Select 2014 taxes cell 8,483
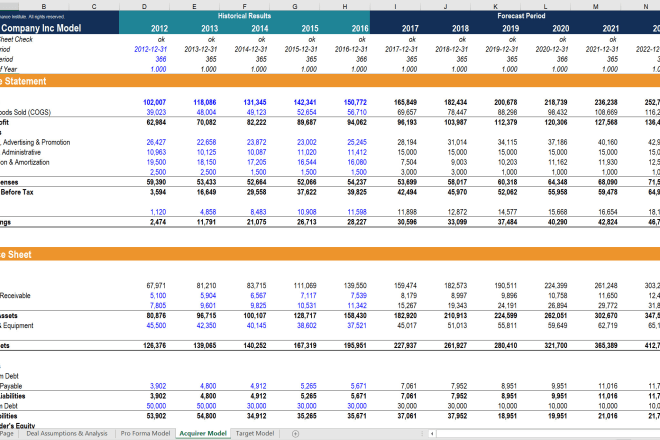660x440 pixels. (258, 212)
